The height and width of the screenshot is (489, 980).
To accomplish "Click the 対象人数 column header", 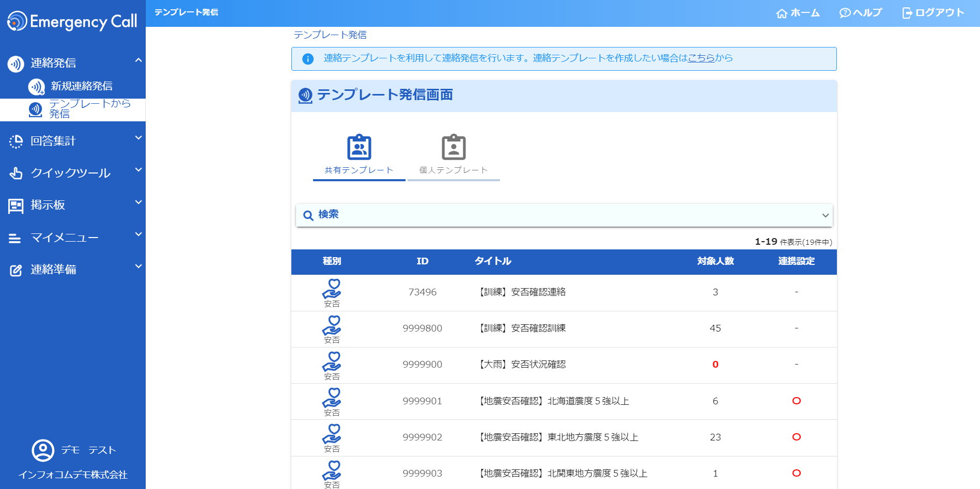I will click(715, 261).
